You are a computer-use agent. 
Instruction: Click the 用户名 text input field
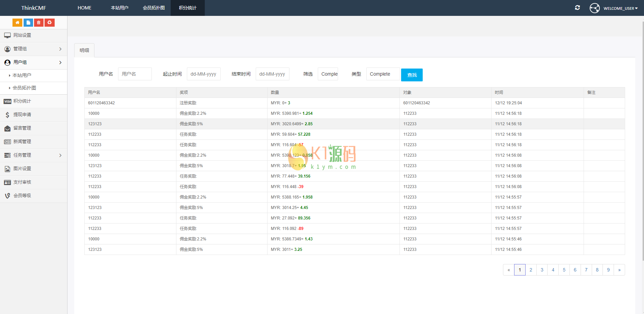pyautogui.click(x=135, y=74)
